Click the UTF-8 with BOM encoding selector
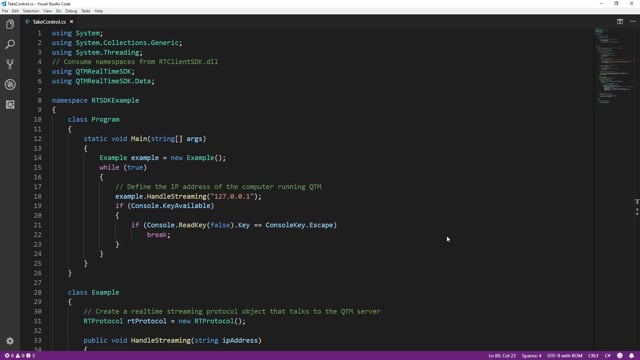The height and width of the screenshot is (360, 640). pos(564,356)
